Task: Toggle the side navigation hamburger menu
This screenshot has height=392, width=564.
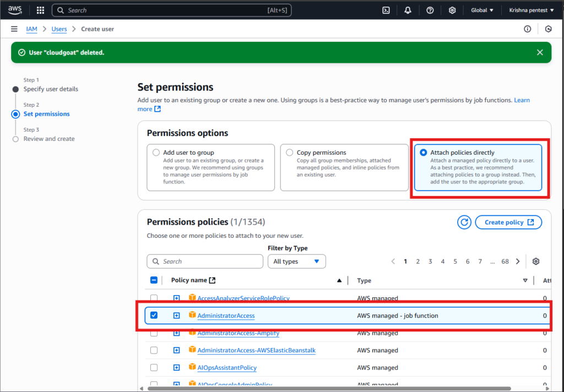Action: tap(14, 29)
